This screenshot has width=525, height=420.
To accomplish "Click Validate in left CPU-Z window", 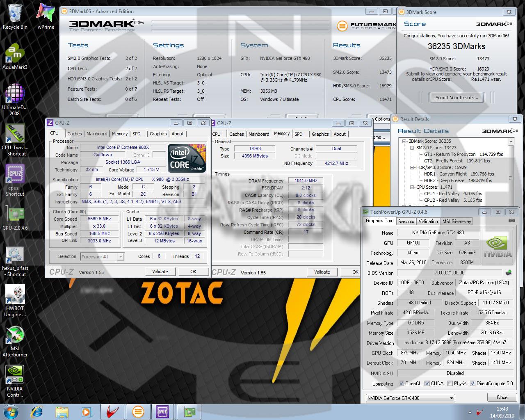I will click(x=160, y=272).
